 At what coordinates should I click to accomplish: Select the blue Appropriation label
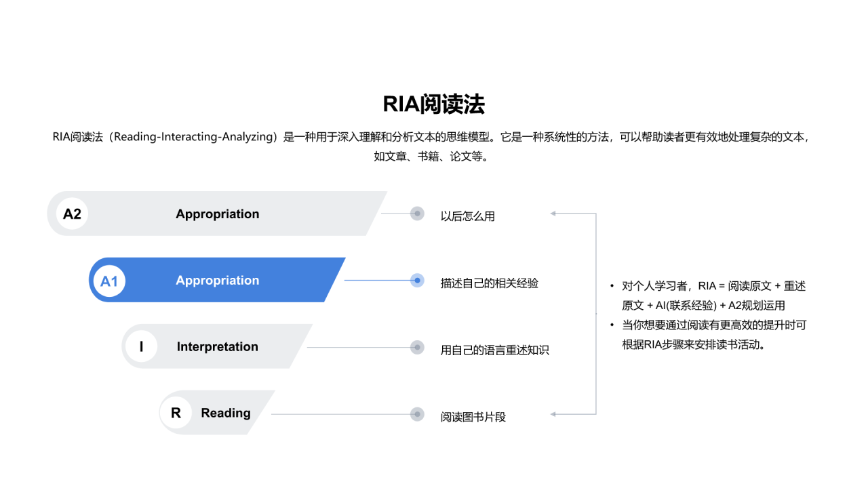point(217,281)
